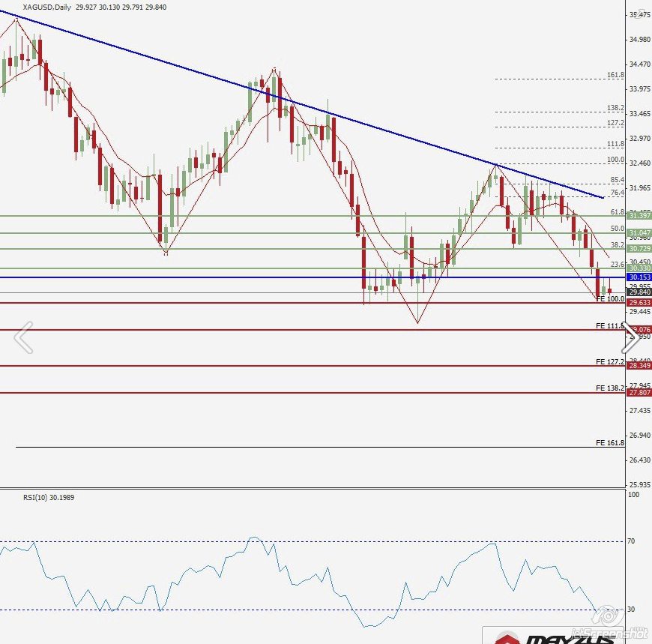Go to the previous image with left chevron
Viewport: 652px width, 644px height.
23,337
